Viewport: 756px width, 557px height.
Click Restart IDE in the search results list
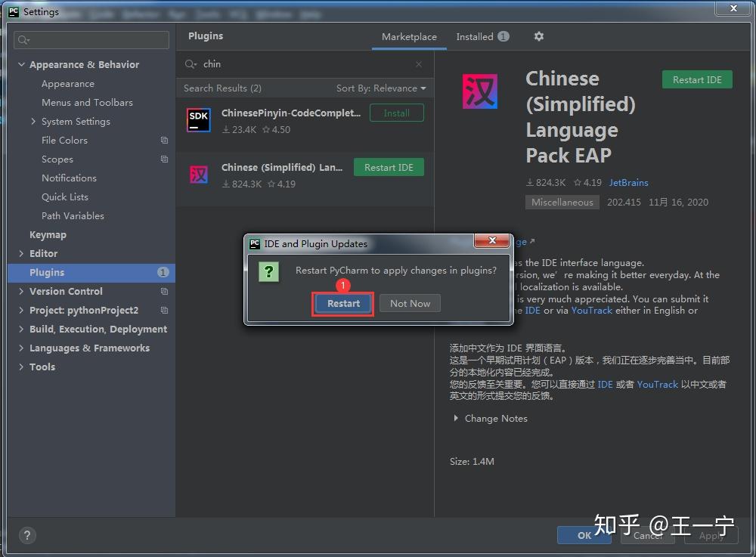click(389, 167)
